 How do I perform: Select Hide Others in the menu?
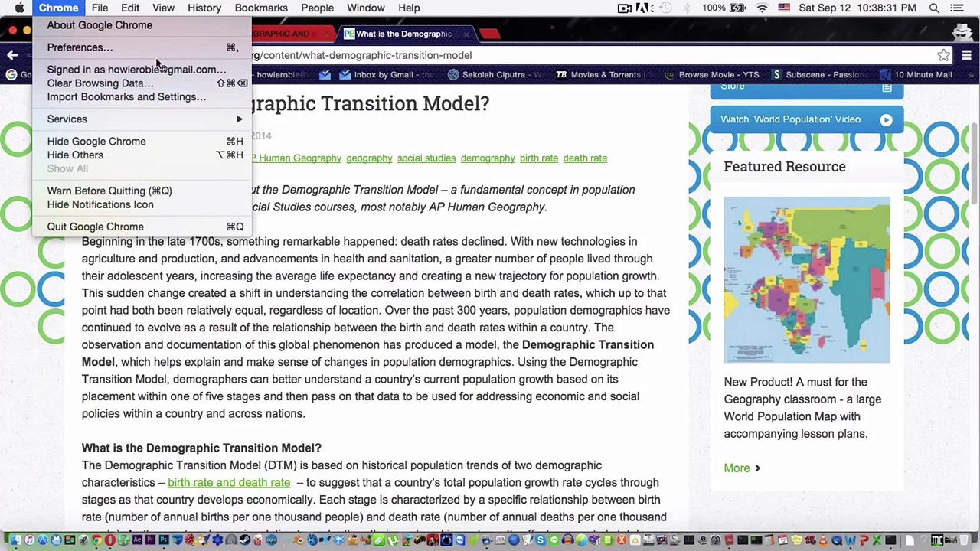pos(142,155)
